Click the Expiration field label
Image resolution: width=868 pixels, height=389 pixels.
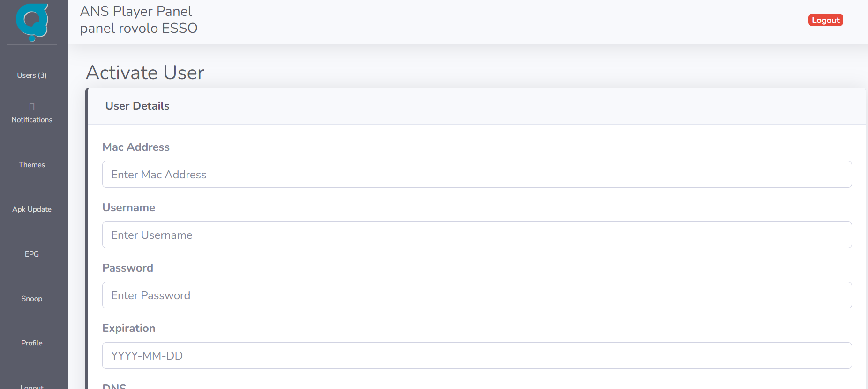coord(129,328)
